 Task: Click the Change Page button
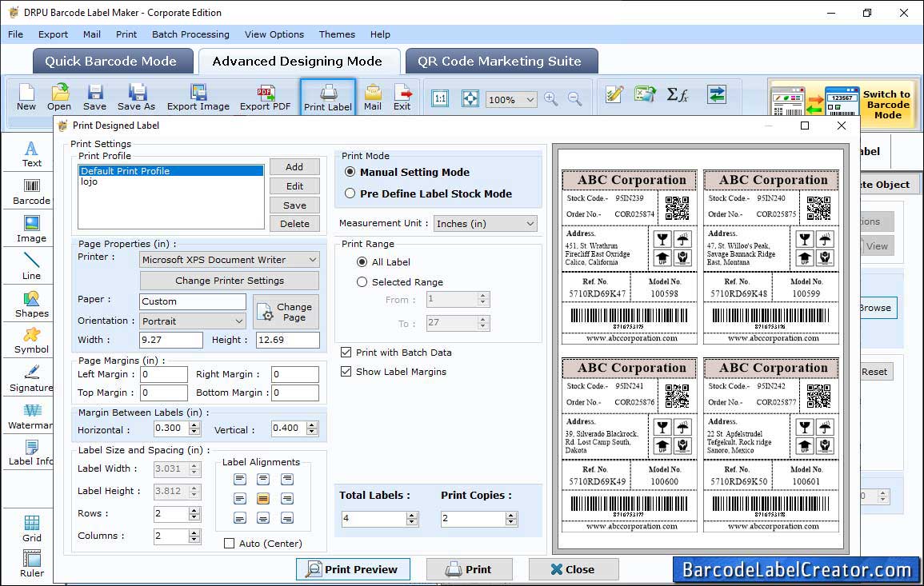coord(286,312)
